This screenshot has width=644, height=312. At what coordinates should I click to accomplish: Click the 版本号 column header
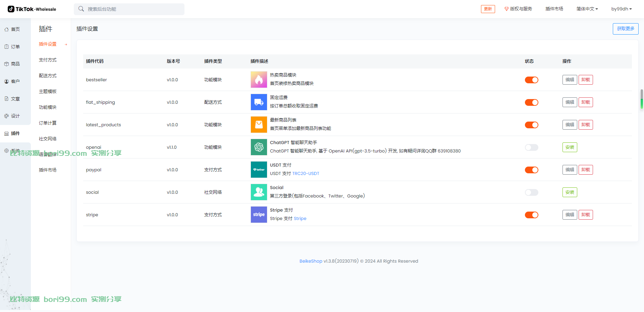click(x=173, y=61)
